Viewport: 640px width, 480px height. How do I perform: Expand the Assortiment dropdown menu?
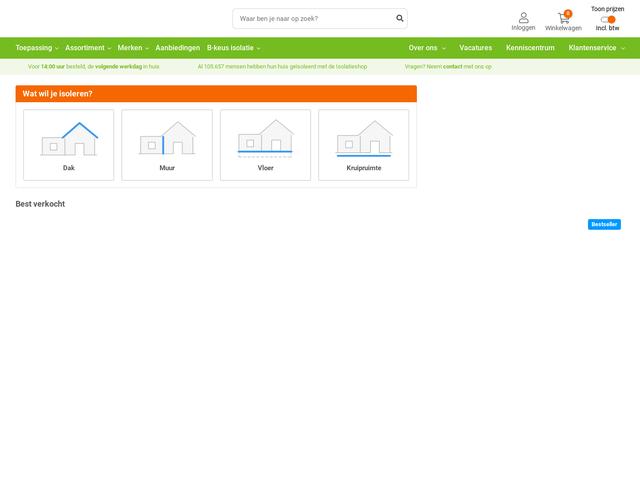pos(87,48)
